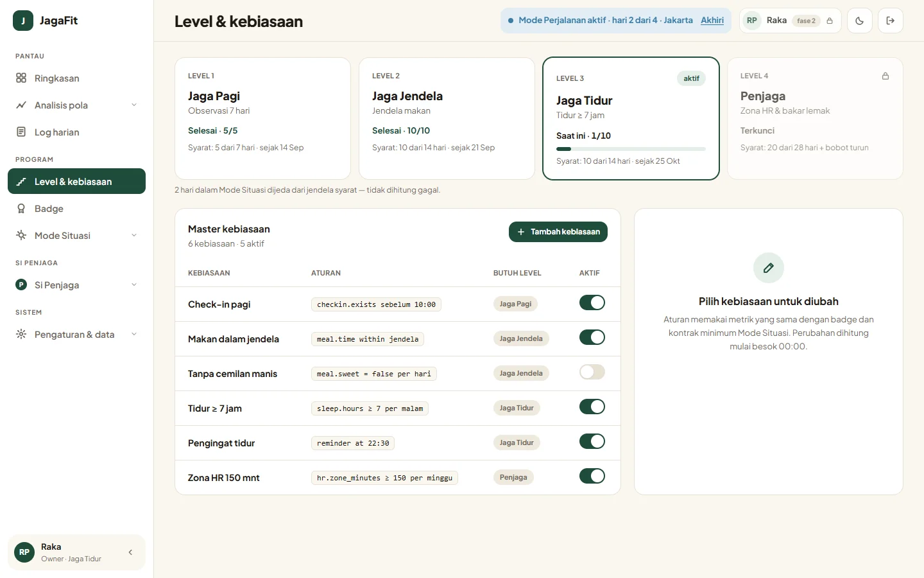Expand the Mode Situasi submenu chevron

134,236
